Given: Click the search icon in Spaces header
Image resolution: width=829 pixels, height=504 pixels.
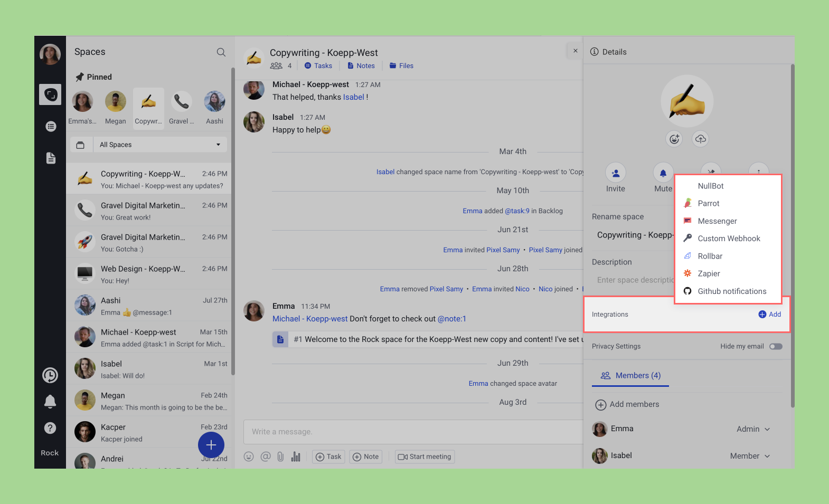Looking at the screenshot, I should 221,52.
